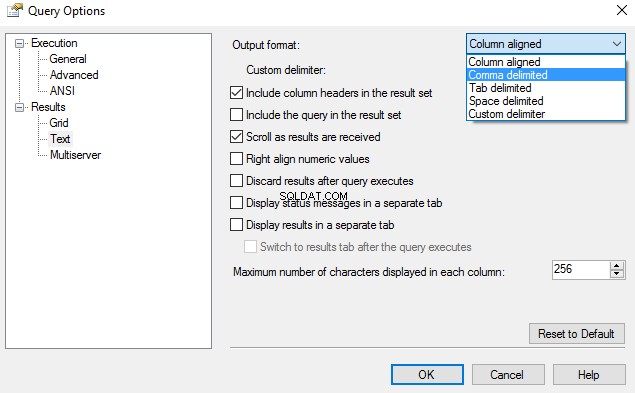
Task: Open the Grid results tree item
Action: (59, 123)
